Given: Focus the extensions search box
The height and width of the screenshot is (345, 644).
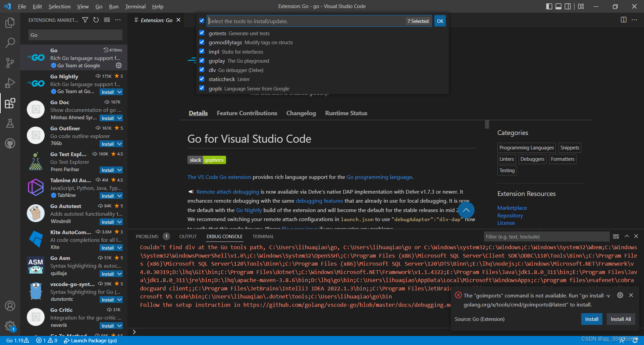Looking at the screenshot, I should pos(75,35).
